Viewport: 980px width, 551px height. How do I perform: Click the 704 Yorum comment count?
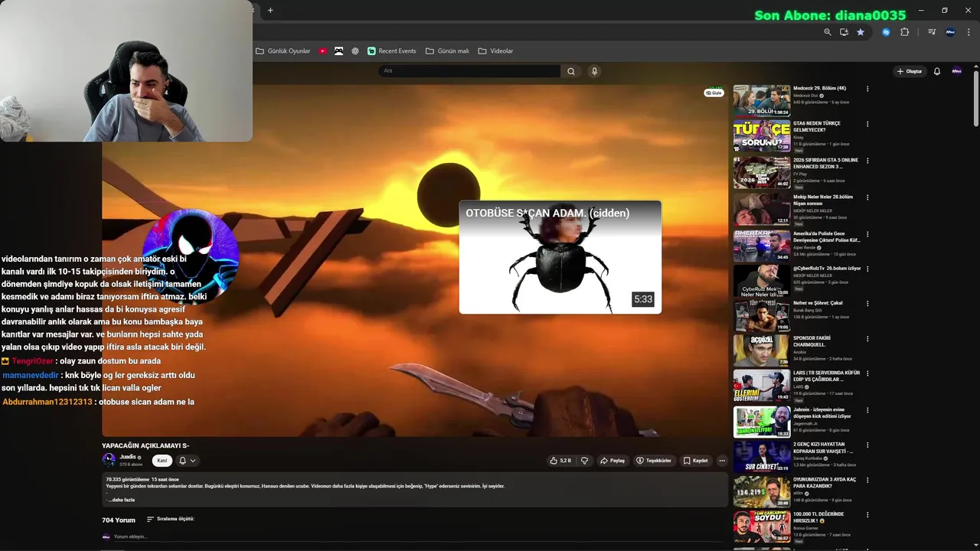point(119,520)
